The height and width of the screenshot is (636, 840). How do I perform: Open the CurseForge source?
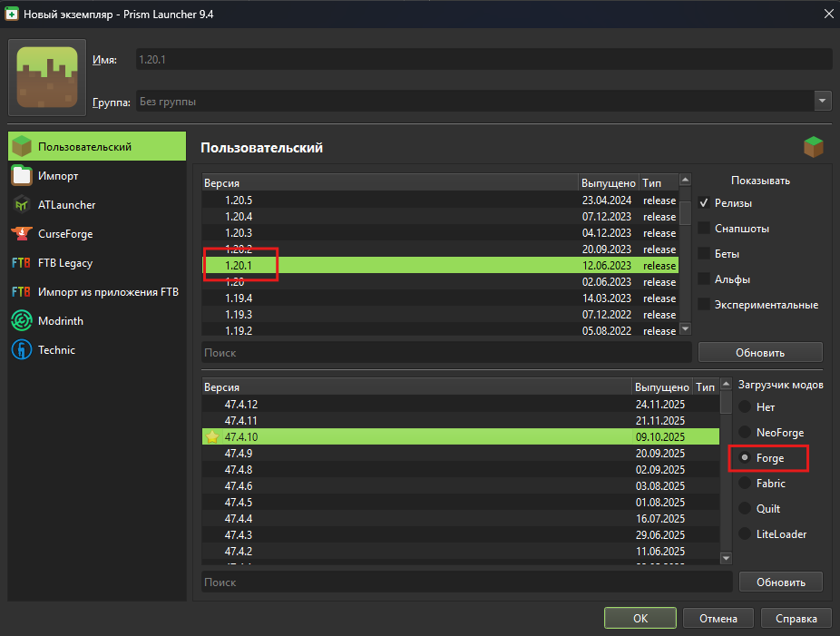tap(97, 233)
